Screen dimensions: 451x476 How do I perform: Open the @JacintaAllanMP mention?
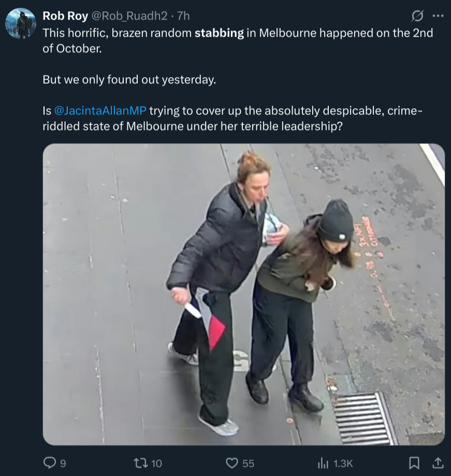click(x=100, y=110)
